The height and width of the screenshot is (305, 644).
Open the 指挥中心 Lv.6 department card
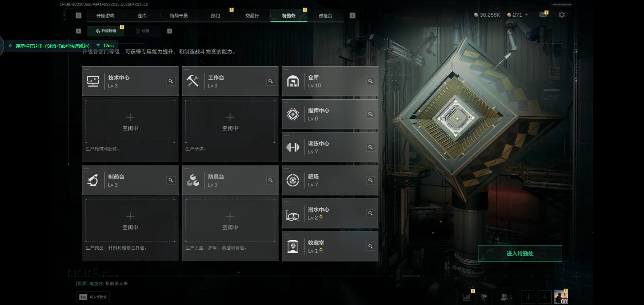(x=330, y=114)
